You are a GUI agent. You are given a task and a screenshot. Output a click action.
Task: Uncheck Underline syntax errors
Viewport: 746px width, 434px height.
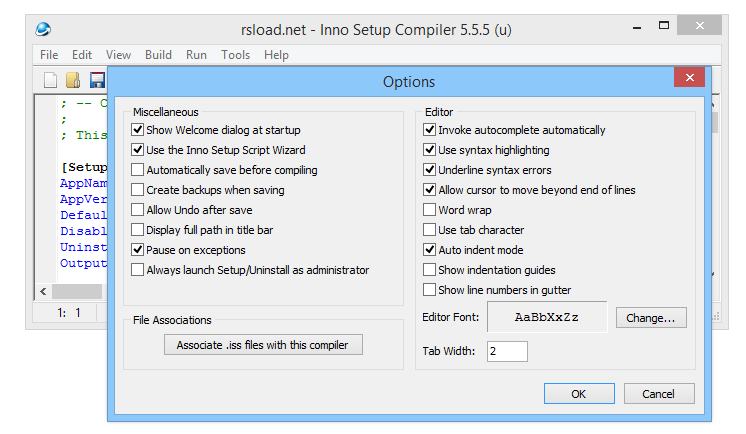(x=430, y=170)
